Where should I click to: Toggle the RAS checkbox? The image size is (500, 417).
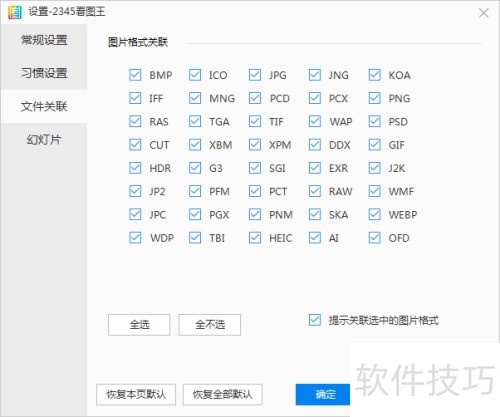click(x=135, y=121)
